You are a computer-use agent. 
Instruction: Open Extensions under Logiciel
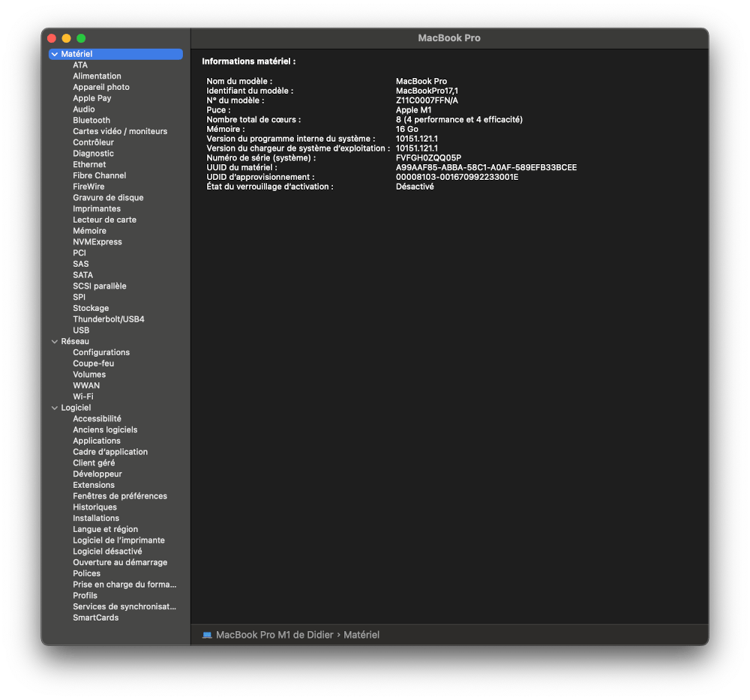pyautogui.click(x=94, y=485)
